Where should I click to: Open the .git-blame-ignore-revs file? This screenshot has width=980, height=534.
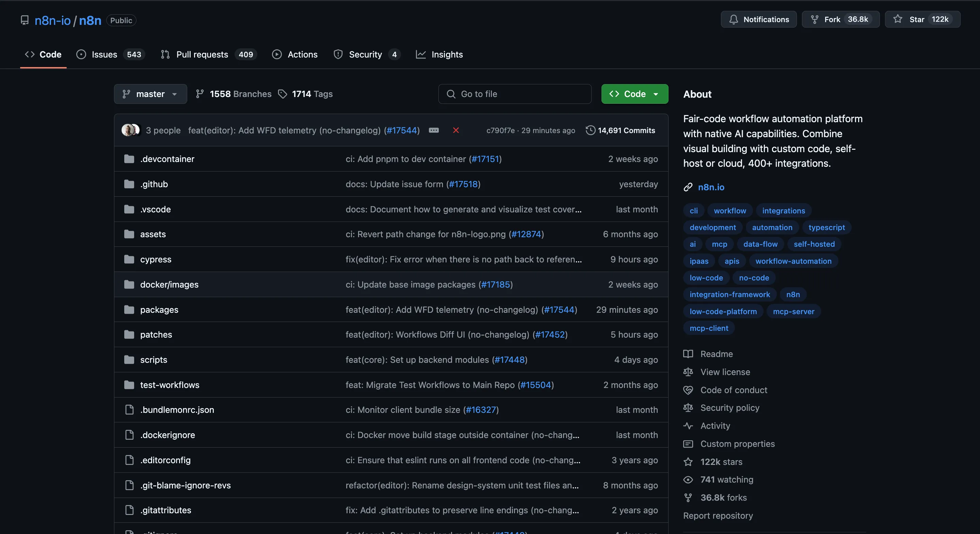(185, 485)
